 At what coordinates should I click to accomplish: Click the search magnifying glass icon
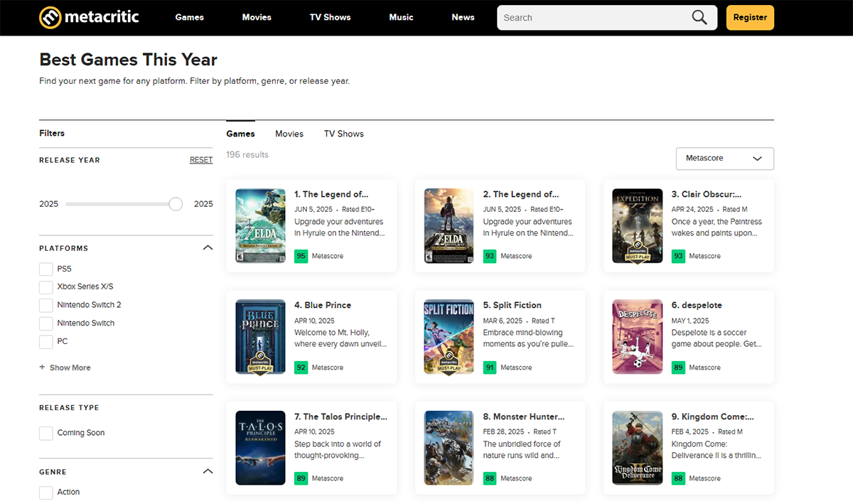coord(699,18)
